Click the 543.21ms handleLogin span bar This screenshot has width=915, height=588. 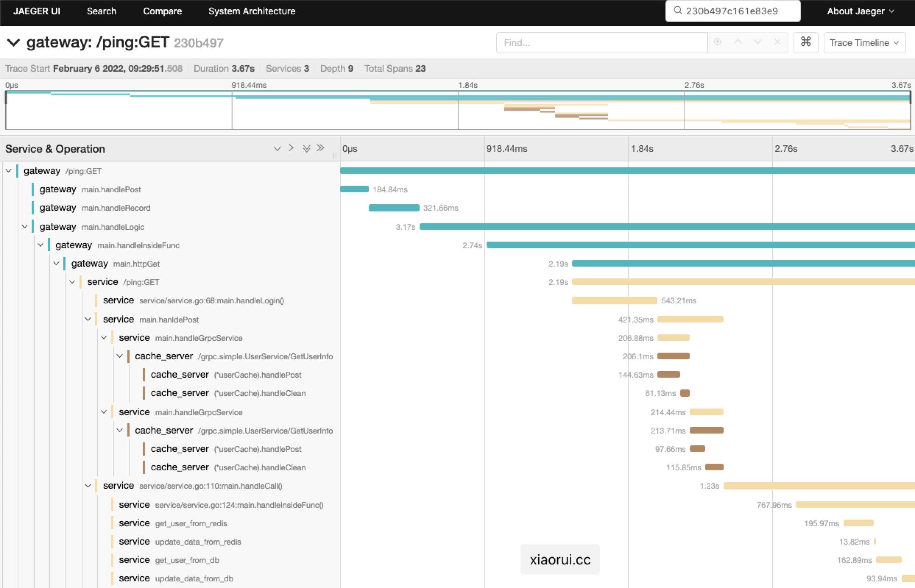pos(614,301)
